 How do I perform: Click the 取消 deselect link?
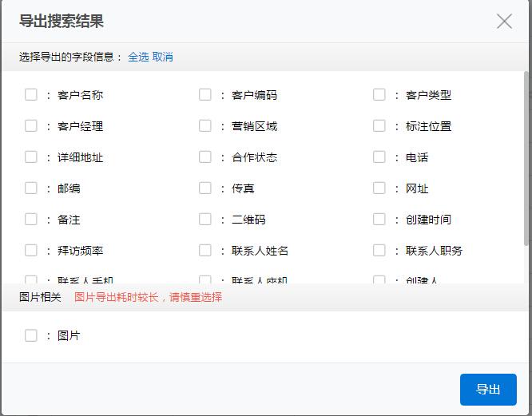[x=163, y=57]
